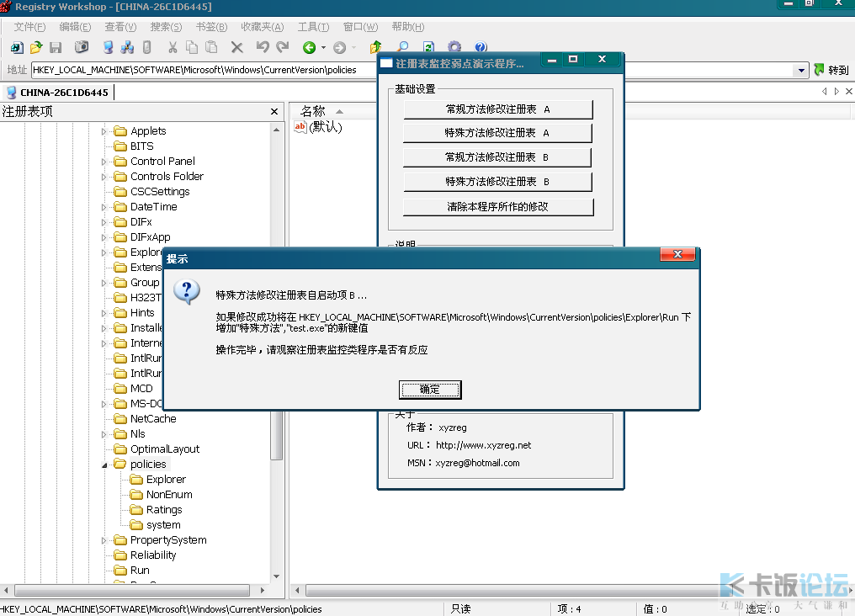Click the delete X toolbar icon
855x616 pixels.
(236, 48)
